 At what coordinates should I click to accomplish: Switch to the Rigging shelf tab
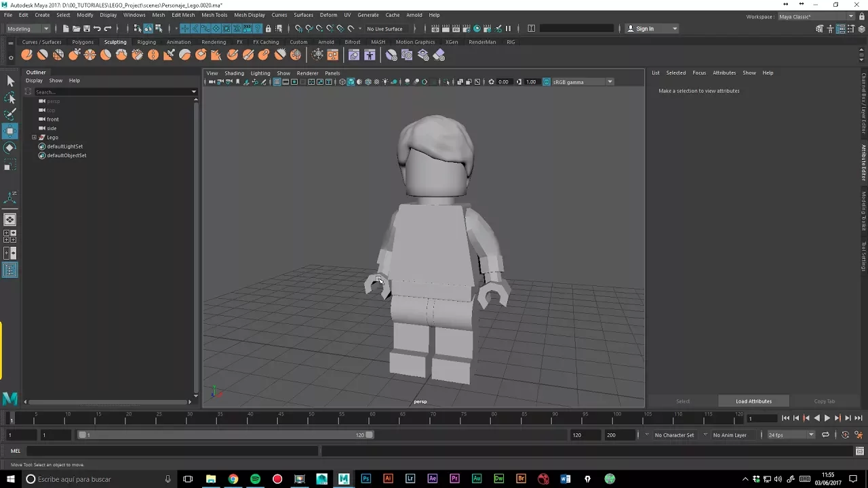146,42
